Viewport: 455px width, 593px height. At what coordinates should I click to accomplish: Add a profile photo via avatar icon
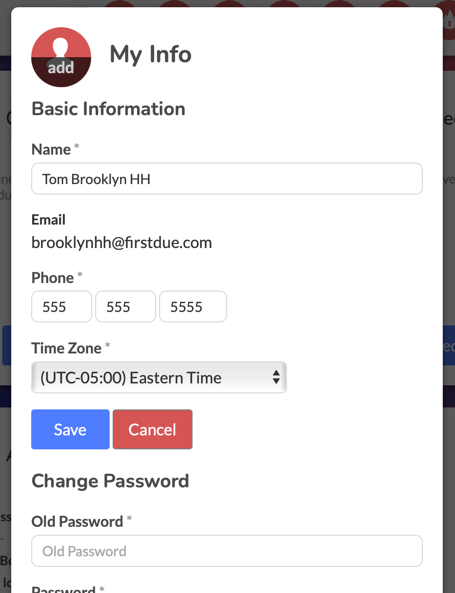pos(61,57)
